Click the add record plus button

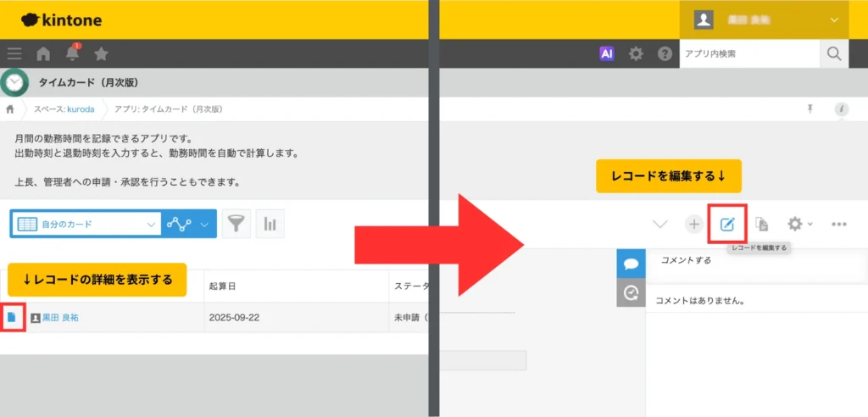click(x=693, y=225)
